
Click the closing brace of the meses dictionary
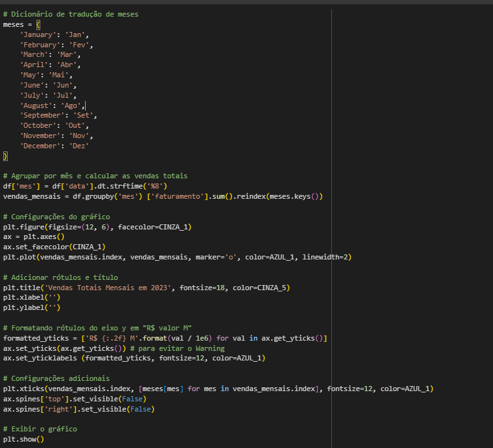pyautogui.click(x=5, y=156)
